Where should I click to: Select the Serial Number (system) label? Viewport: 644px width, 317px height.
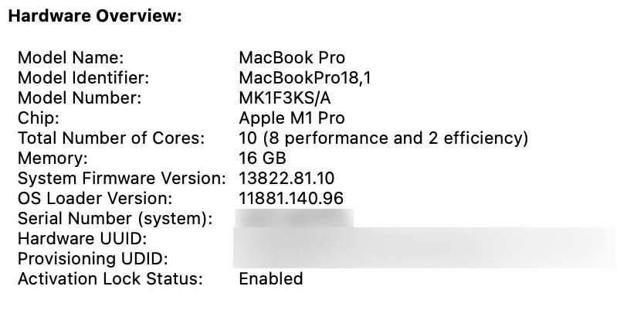pyautogui.click(x=114, y=219)
